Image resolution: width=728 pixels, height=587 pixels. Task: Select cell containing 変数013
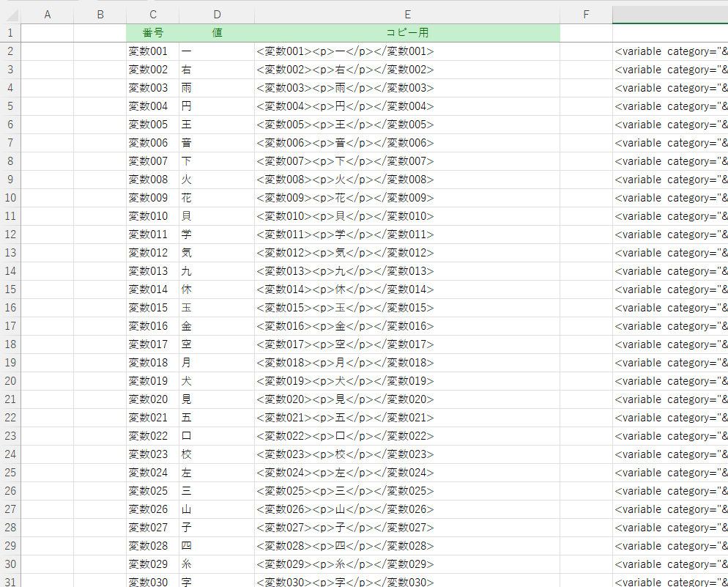[153, 271]
